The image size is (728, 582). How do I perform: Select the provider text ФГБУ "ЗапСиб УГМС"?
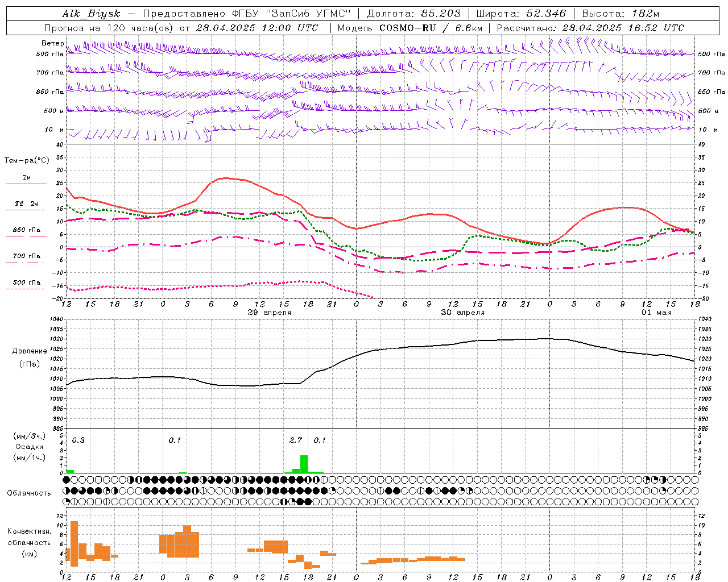[292, 14]
